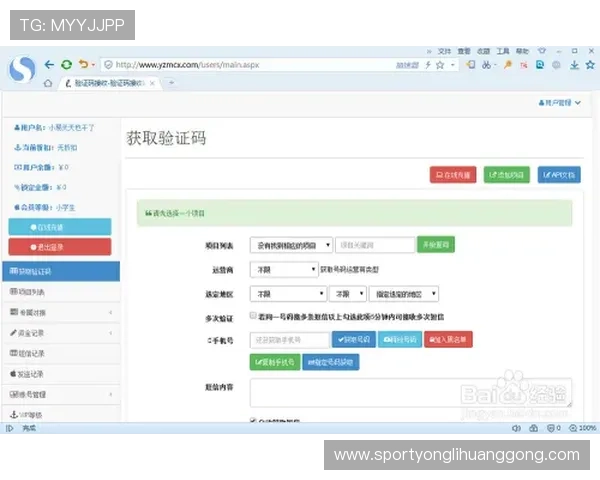Click the teal document extension icon
Image resolution: width=600 pixels, height=480 pixels.
click(x=540, y=65)
